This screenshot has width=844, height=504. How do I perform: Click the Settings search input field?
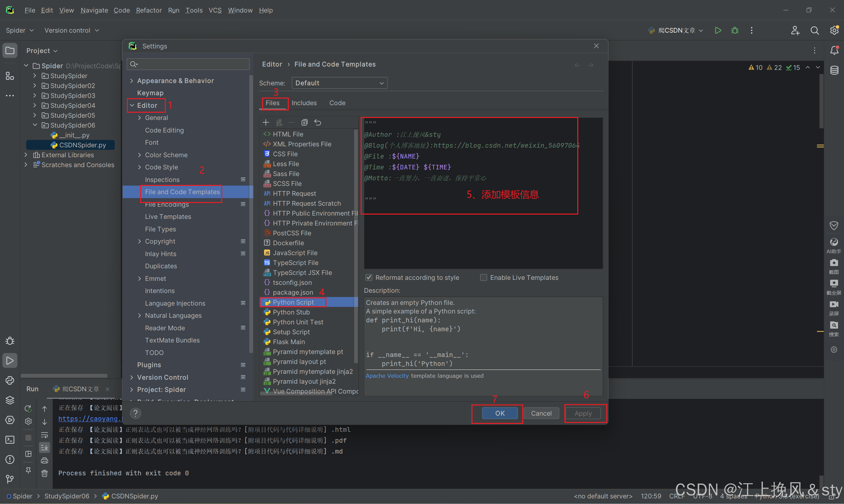click(188, 64)
